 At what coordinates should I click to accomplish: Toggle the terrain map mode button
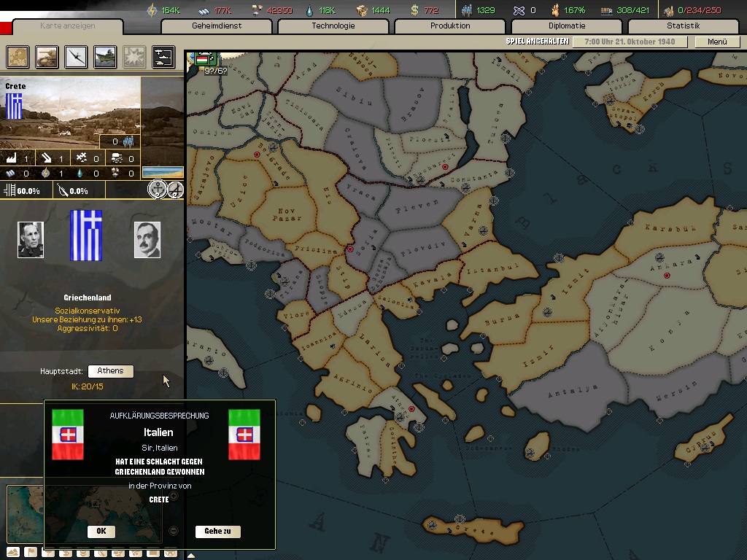(x=12, y=552)
